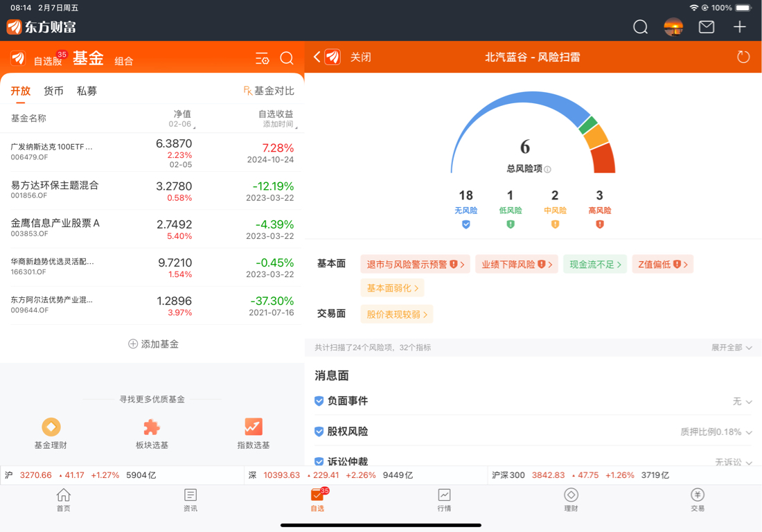Open 深 index ticker 10393.63
762x532 pixels.
(366, 475)
